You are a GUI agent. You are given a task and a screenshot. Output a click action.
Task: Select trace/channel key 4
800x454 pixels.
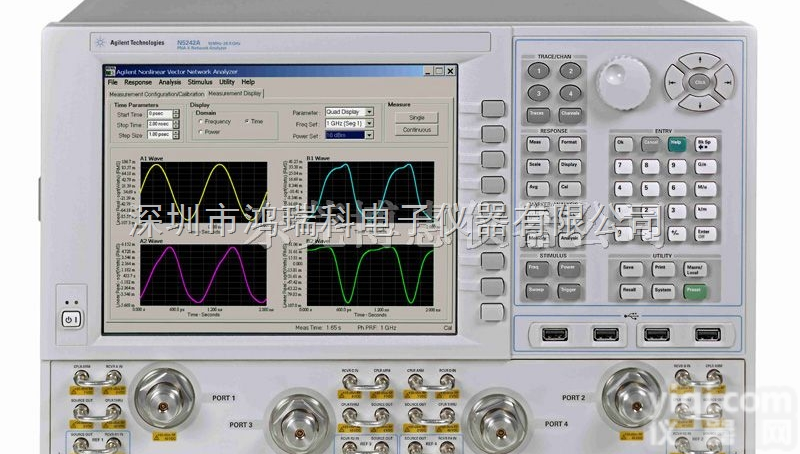coord(570,93)
